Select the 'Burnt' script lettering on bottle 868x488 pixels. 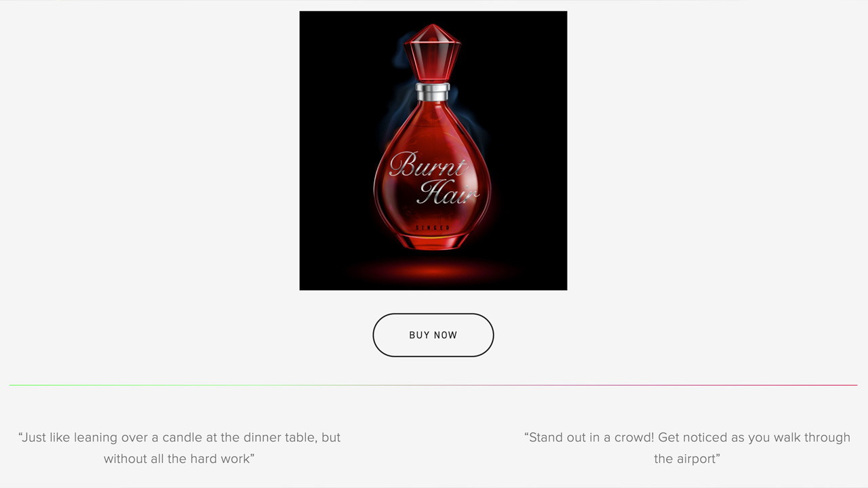429,165
